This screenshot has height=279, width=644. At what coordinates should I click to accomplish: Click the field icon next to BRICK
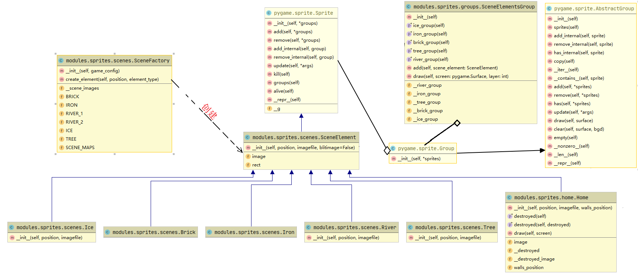62,97
